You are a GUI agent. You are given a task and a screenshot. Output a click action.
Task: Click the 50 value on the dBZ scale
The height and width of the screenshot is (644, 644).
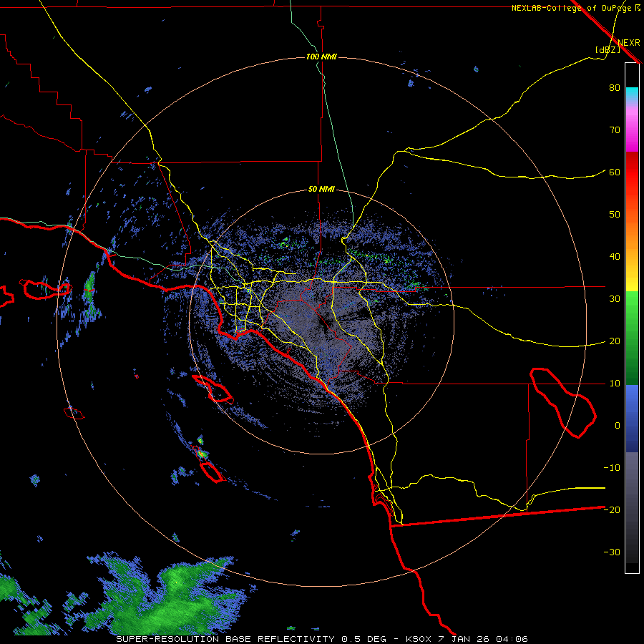click(x=615, y=215)
